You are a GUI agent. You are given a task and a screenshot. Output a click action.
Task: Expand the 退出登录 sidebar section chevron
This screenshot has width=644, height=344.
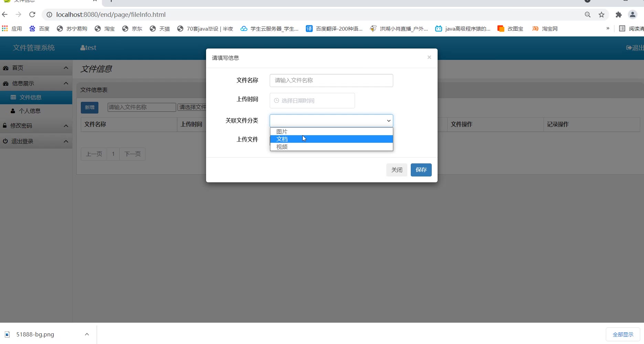[66, 141]
